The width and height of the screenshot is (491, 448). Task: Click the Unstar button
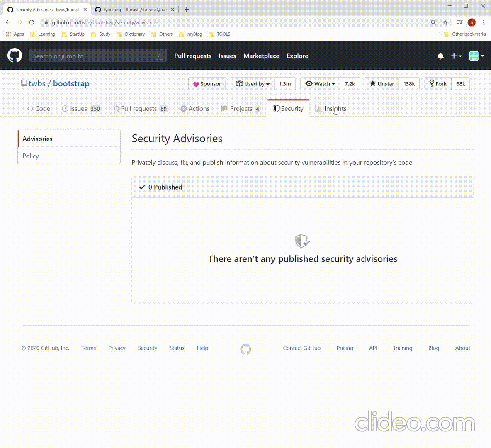(x=382, y=84)
